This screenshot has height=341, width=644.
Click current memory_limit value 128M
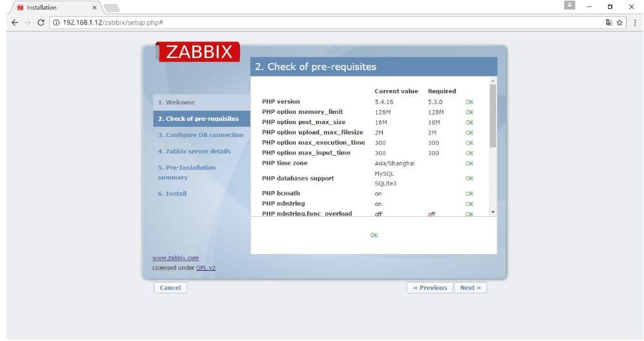[382, 112]
